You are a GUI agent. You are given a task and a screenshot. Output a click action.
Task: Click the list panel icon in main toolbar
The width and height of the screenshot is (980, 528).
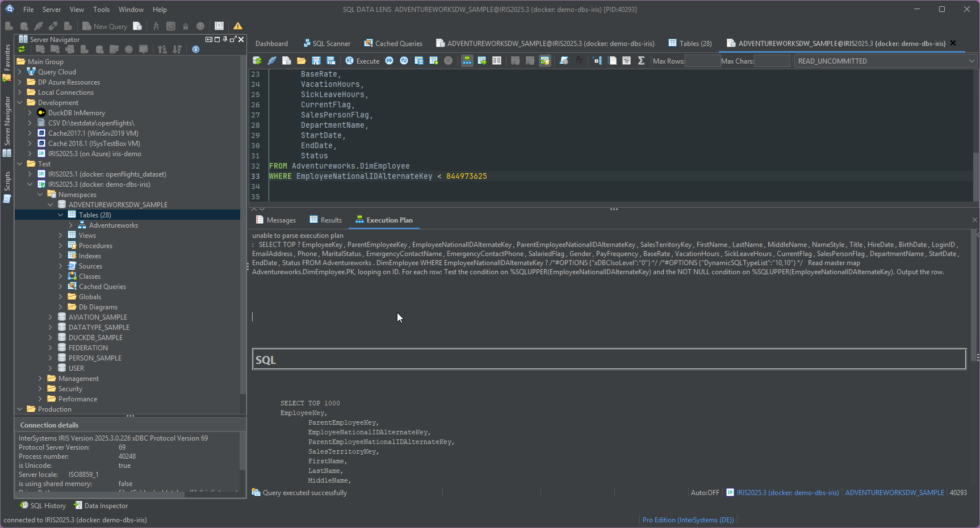click(x=219, y=26)
